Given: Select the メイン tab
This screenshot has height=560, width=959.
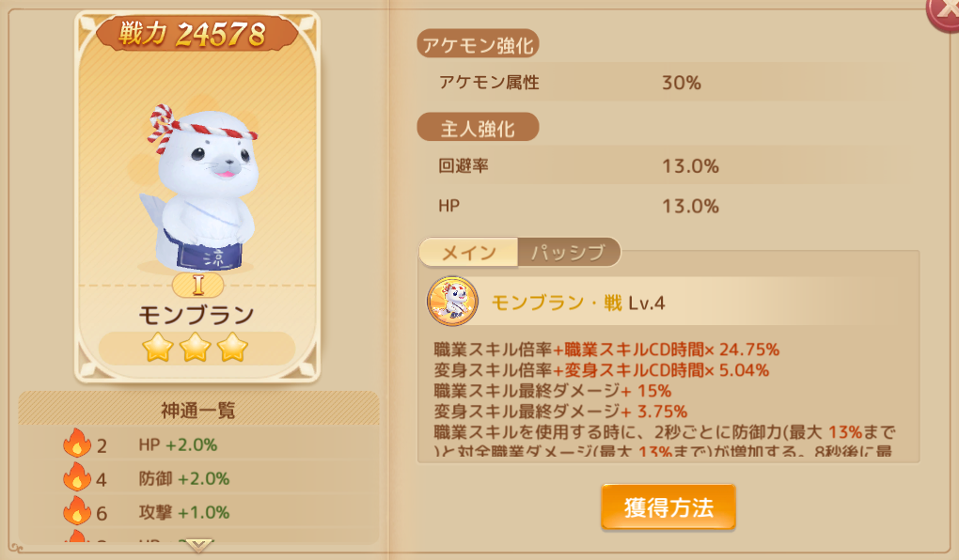Looking at the screenshot, I should pos(468,252).
